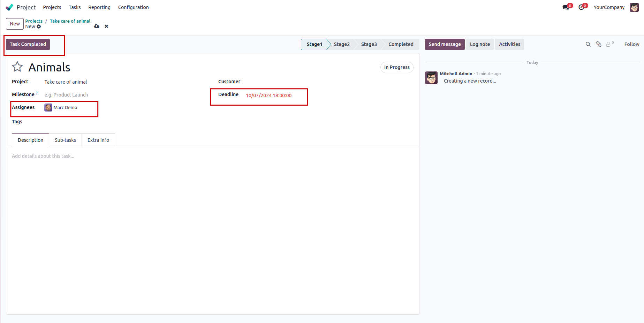The width and height of the screenshot is (644, 323).
Task: Open the user avatar menu
Action: (634, 7)
